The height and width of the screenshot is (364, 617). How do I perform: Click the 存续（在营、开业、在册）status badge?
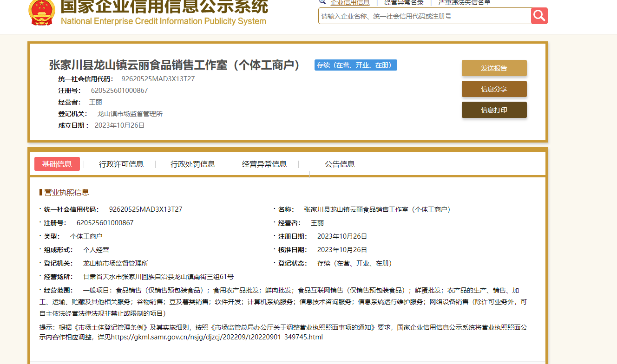356,65
